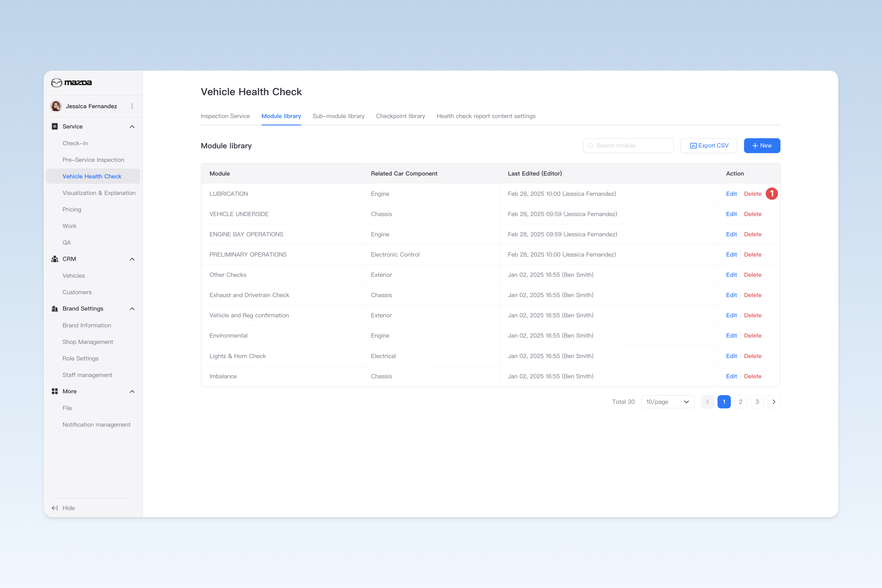Click the CRM people icon
This screenshot has height=588, width=882.
(55, 259)
